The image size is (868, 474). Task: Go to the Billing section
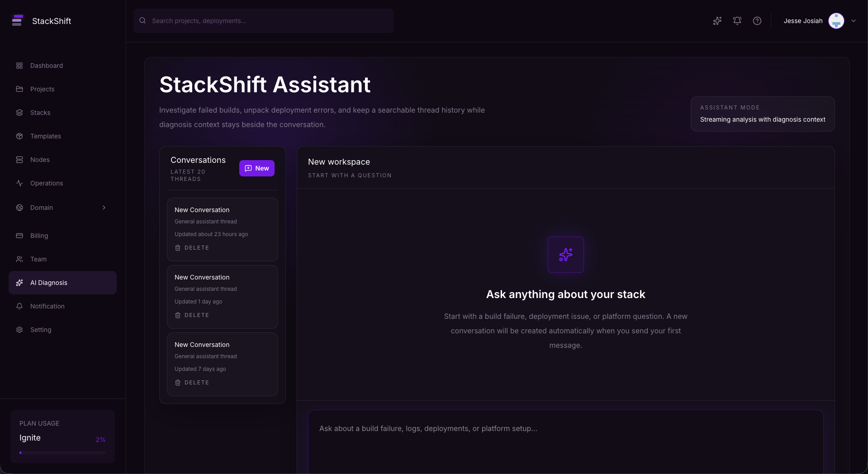pos(39,235)
